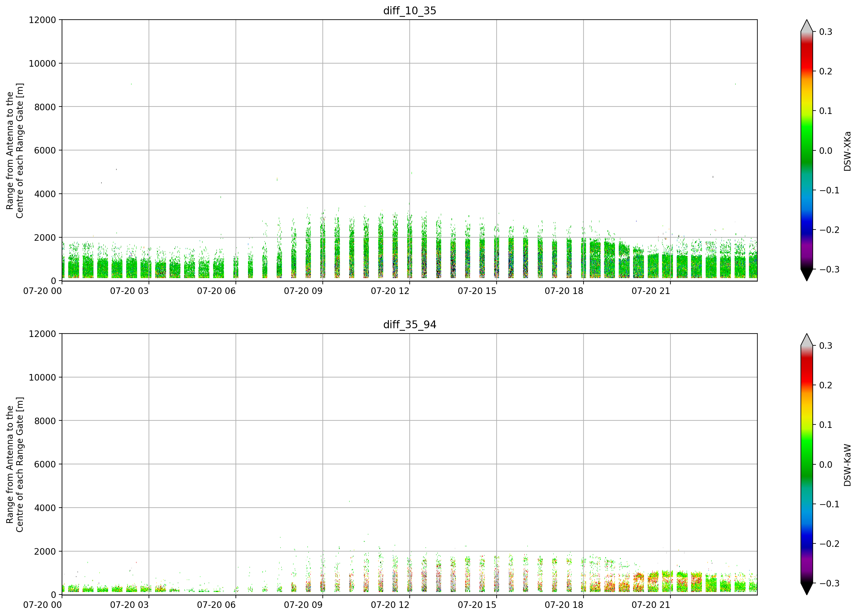Click '07-20 18' under diff_35_94 plot
The height and width of the screenshot is (616, 858).
pyautogui.click(x=564, y=605)
